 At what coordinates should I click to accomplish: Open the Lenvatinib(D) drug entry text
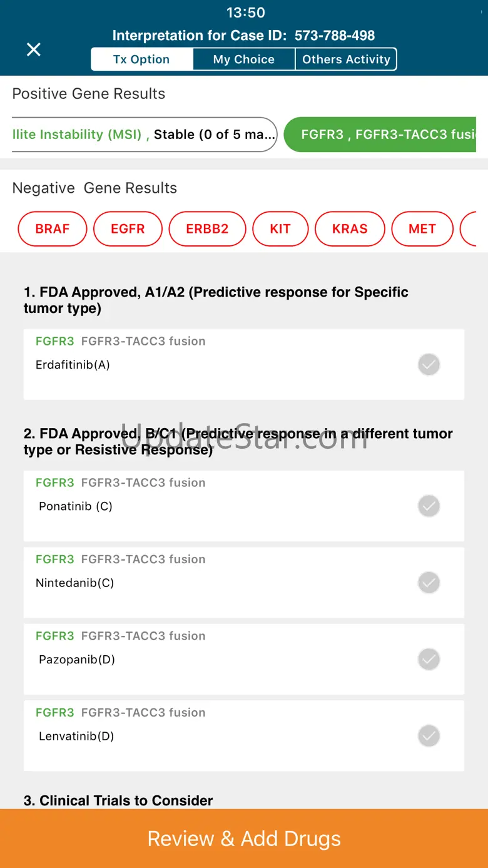(x=76, y=737)
